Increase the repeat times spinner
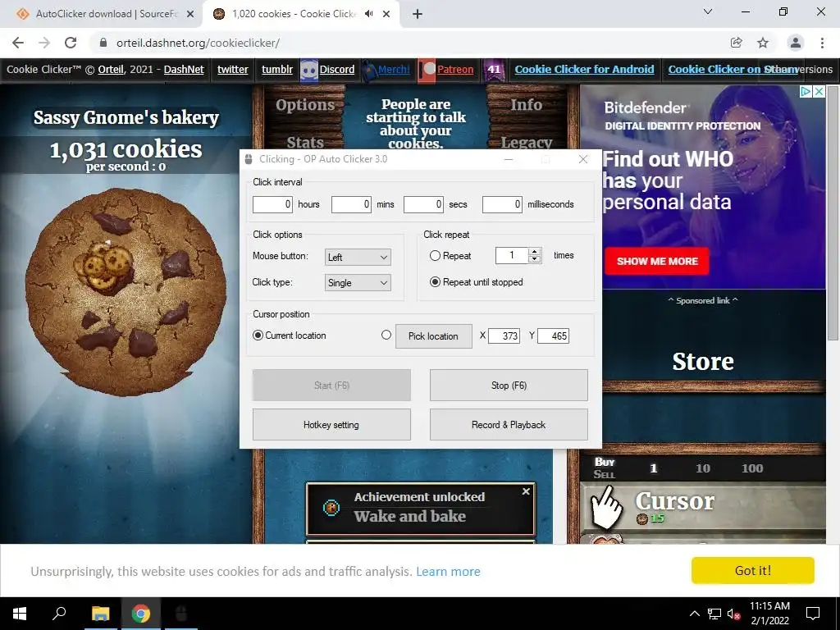The height and width of the screenshot is (630, 840). [534, 252]
